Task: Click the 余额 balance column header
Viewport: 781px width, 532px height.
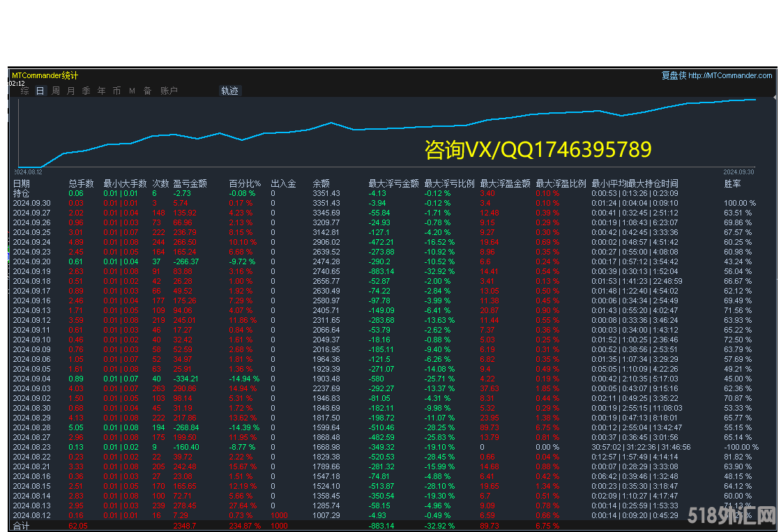Action: point(321,183)
